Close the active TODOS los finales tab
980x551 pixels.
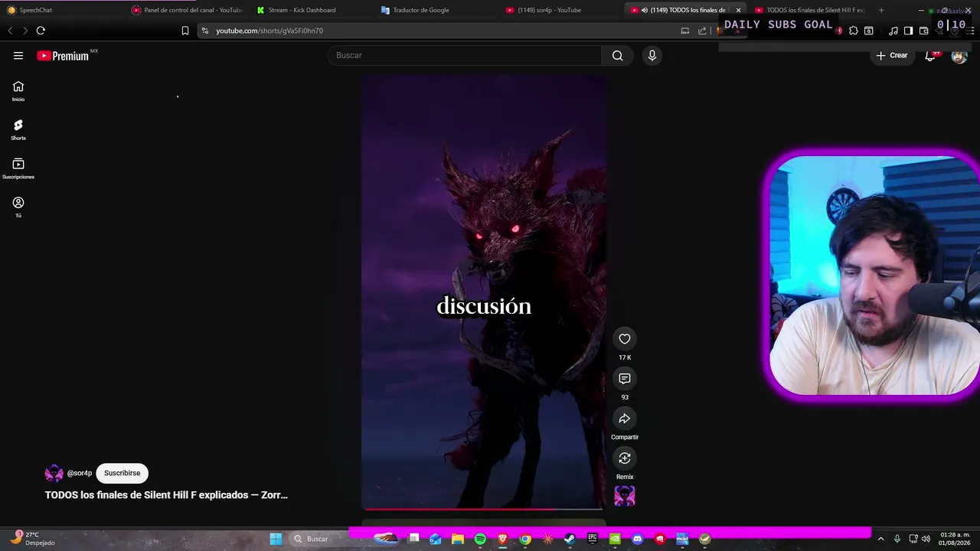coord(738,10)
